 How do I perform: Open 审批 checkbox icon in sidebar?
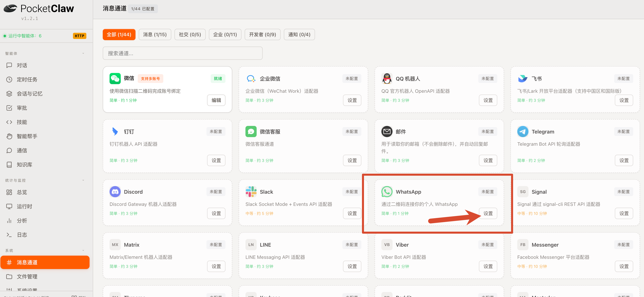pos(9,108)
